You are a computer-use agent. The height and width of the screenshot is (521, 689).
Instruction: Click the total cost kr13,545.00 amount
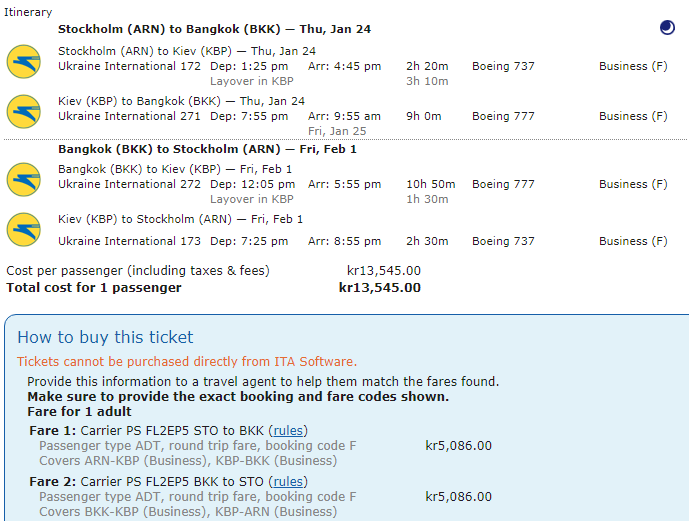point(380,288)
